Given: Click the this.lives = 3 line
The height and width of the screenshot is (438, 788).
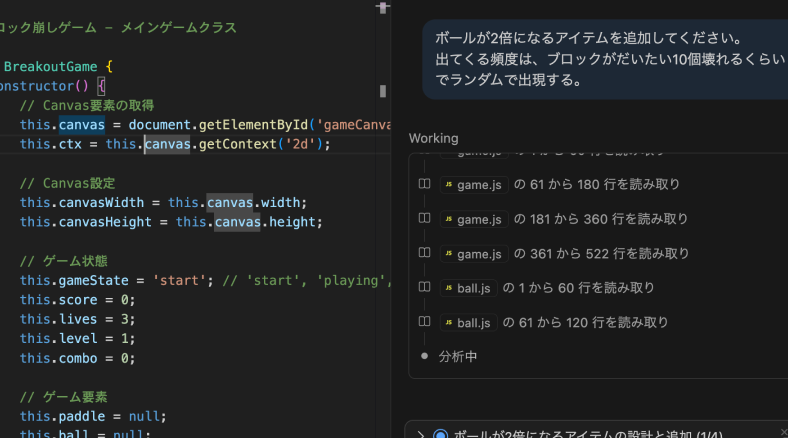Looking at the screenshot, I should [77, 319].
